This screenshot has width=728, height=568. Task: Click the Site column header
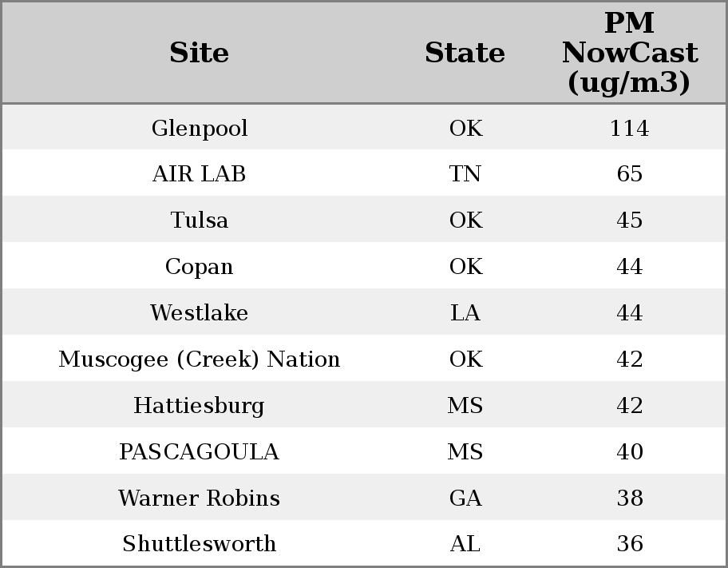(x=200, y=53)
